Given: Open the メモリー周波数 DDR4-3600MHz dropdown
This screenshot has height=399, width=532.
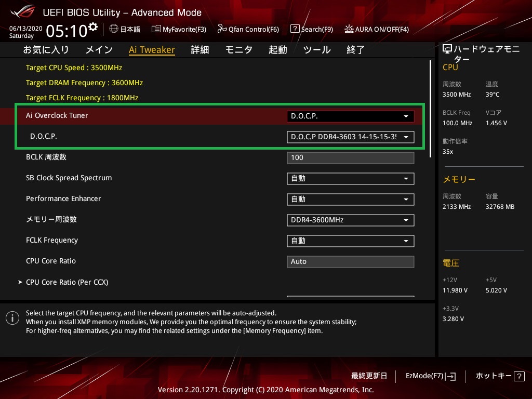Looking at the screenshot, I should click(x=350, y=220).
